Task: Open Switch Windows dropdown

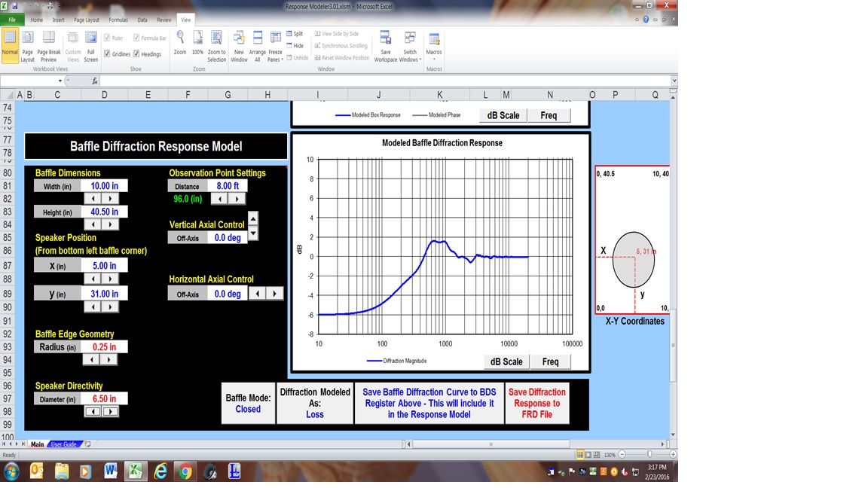Action: coord(410,46)
